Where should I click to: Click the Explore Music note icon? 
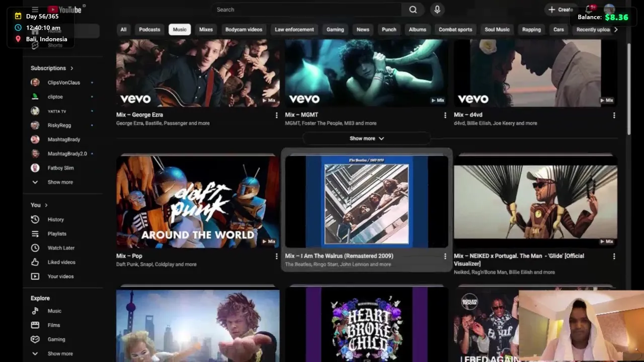(35, 311)
